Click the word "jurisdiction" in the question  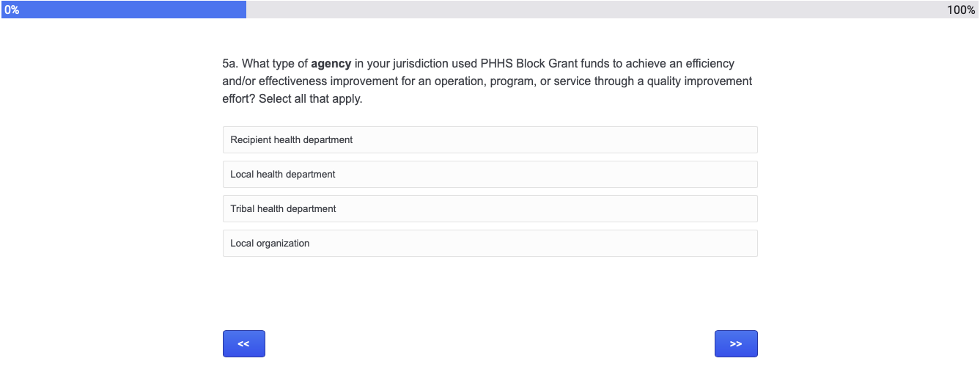(421, 64)
